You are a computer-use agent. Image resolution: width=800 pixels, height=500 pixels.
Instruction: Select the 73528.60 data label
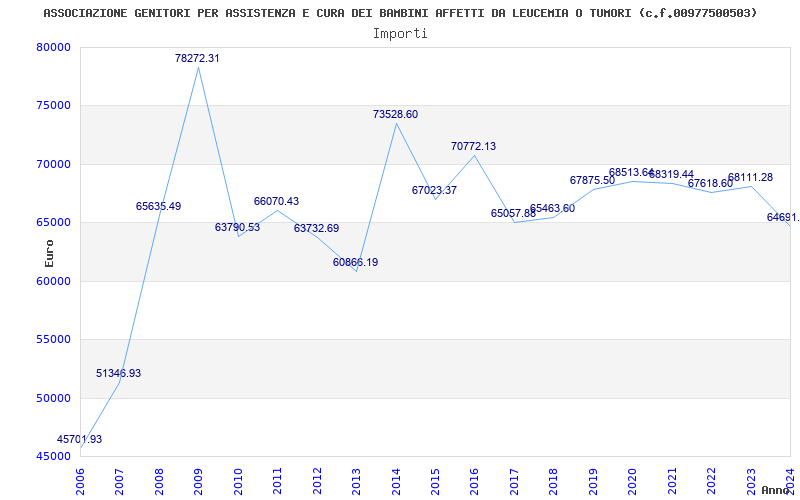(x=395, y=114)
